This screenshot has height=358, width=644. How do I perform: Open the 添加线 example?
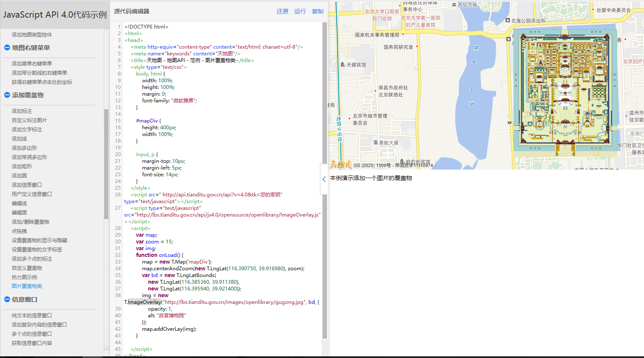[x=19, y=139]
